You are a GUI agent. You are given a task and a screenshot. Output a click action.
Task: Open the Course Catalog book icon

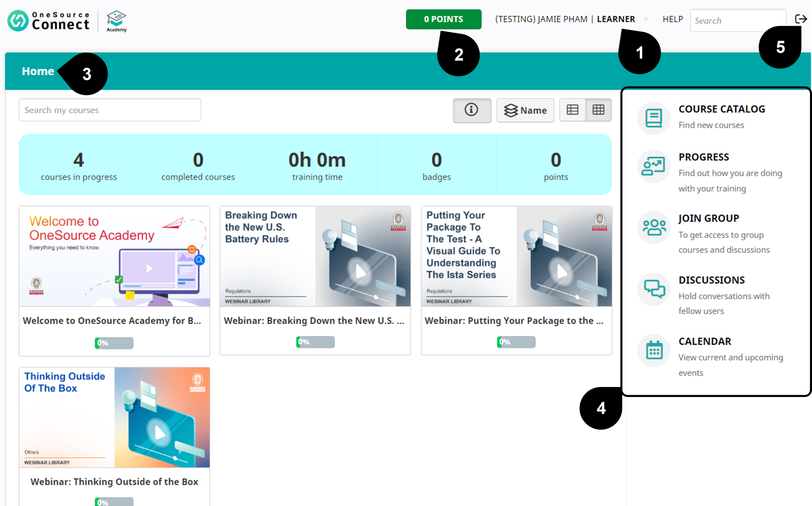point(653,118)
